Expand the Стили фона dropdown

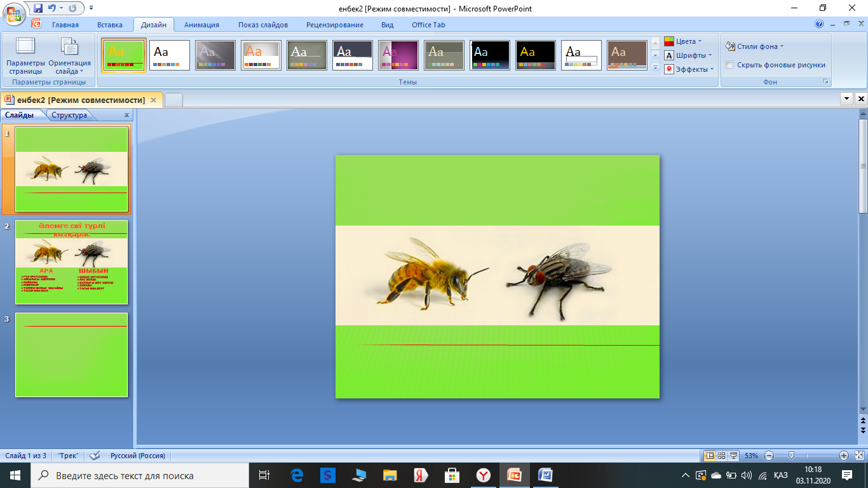click(755, 46)
